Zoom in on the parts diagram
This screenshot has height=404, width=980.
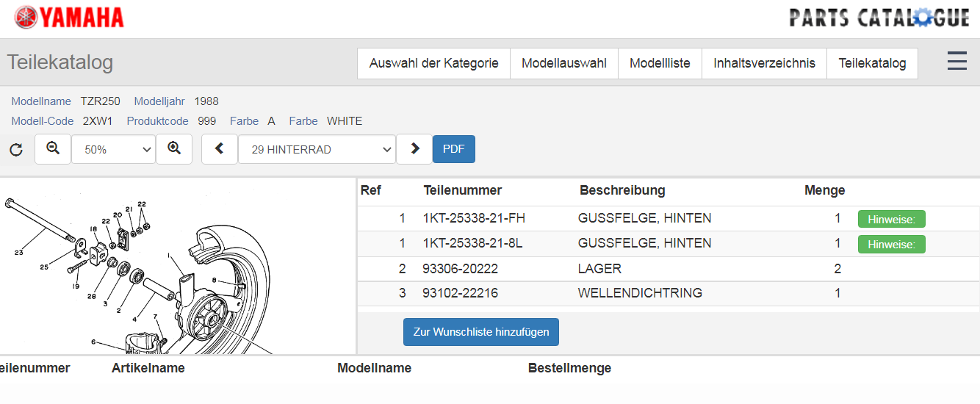coord(174,149)
